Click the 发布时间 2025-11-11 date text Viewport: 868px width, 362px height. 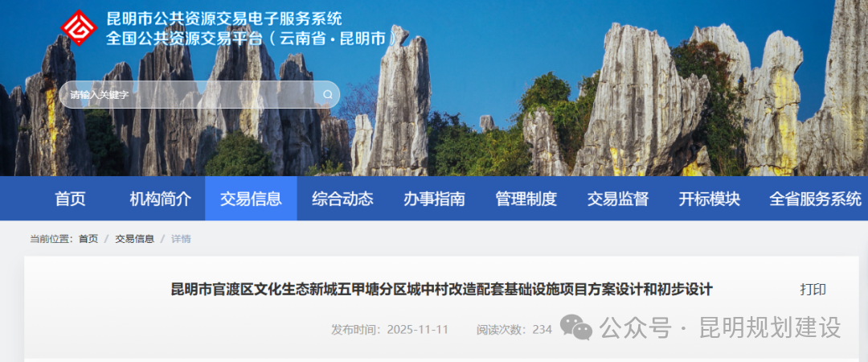click(390, 329)
